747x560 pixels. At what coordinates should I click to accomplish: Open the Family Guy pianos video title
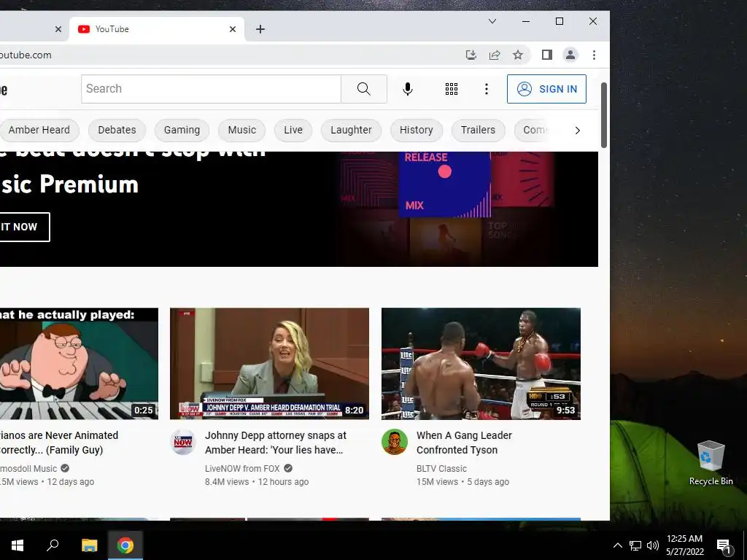[58, 443]
